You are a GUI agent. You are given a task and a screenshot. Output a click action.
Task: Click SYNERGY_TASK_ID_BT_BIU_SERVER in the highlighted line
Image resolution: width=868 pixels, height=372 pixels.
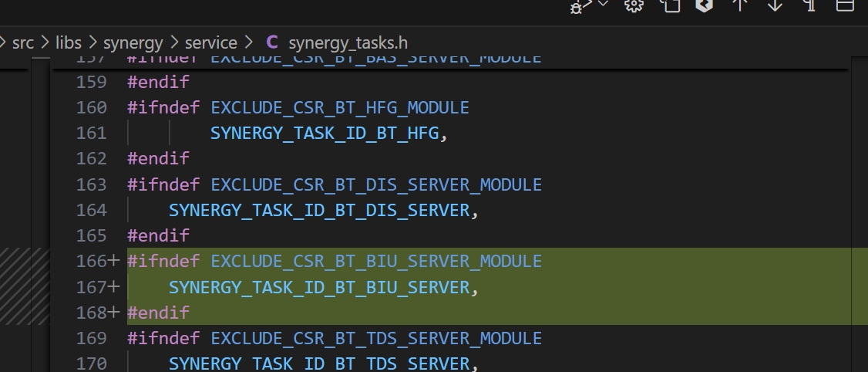319,287
